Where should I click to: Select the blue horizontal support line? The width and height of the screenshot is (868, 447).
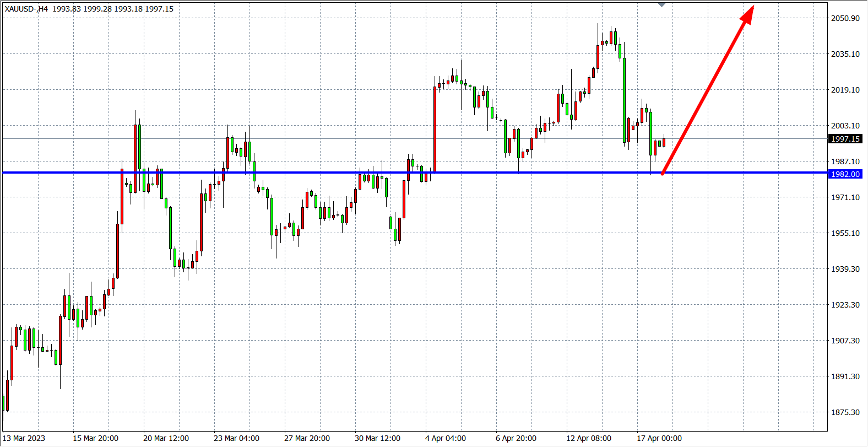330,173
